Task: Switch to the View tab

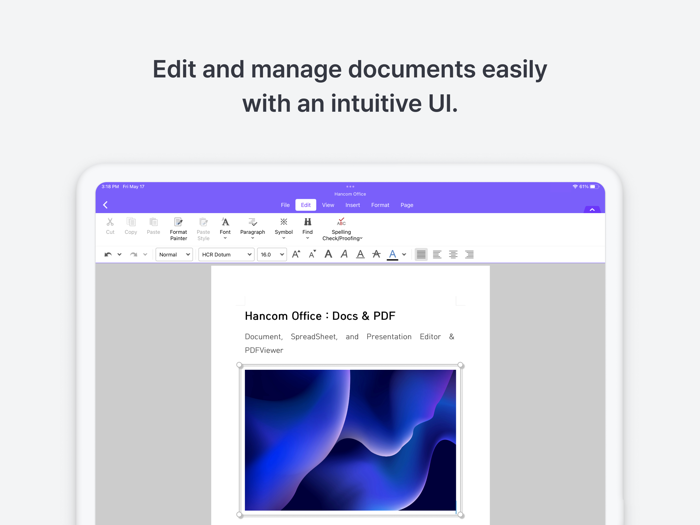Action: pyautogui.click(x=328, y=205)
